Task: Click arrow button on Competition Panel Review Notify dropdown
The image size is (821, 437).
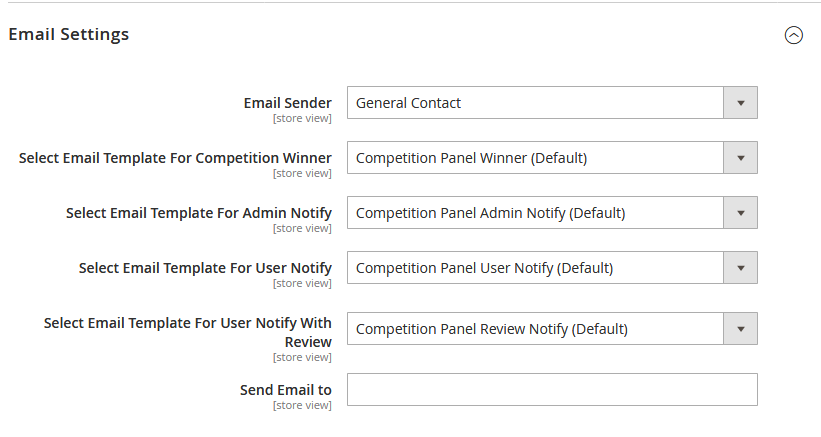Action: [740, 329]
